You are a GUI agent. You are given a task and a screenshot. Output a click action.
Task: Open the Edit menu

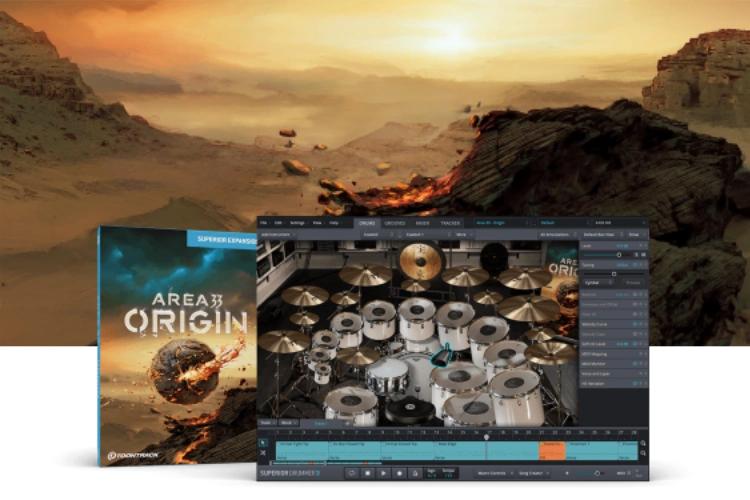coord(278,223)
